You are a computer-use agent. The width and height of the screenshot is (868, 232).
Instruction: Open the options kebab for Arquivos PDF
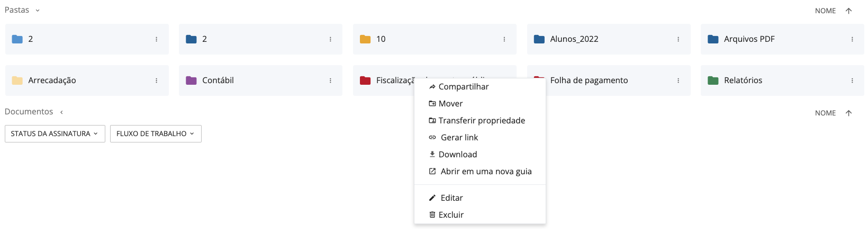coord(852,39)
